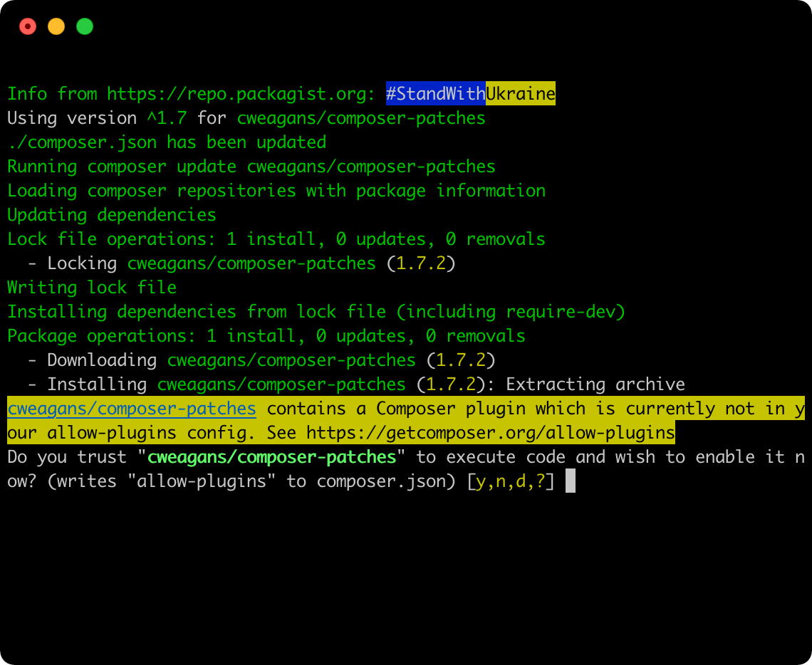Click the 'Extracting archive' text
The width and height of the screenshot is (812, 665).
coord(595,384)
